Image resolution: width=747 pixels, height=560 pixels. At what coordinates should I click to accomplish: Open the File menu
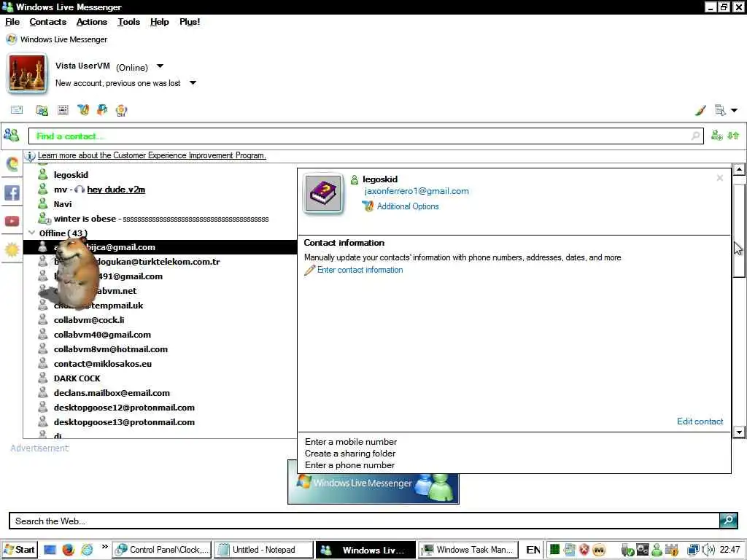[12, 22]
